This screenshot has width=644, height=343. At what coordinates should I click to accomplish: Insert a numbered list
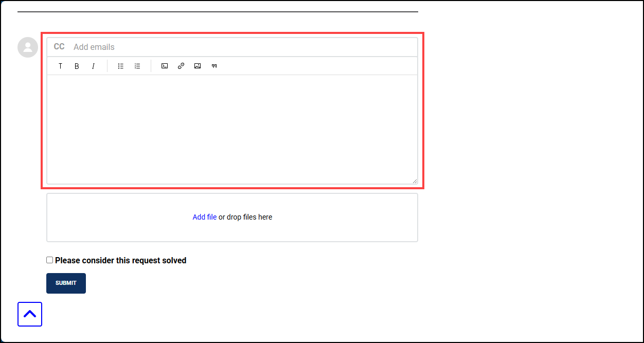click(x=137, y=66)
